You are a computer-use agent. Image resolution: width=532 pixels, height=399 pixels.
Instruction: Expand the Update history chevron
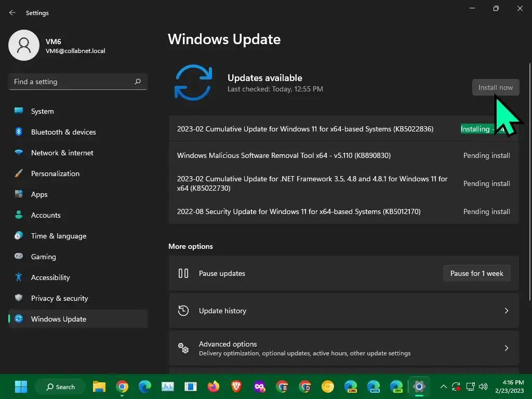click(506, 311)
